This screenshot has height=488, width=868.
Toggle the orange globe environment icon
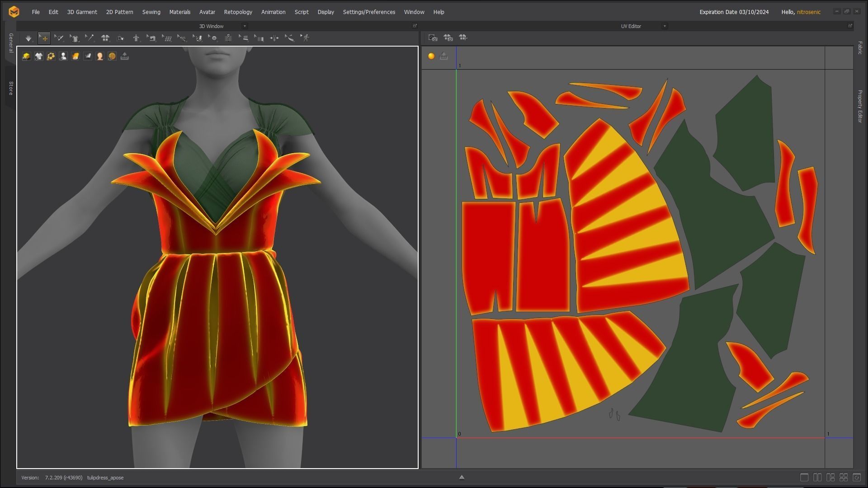coord(112,56)
